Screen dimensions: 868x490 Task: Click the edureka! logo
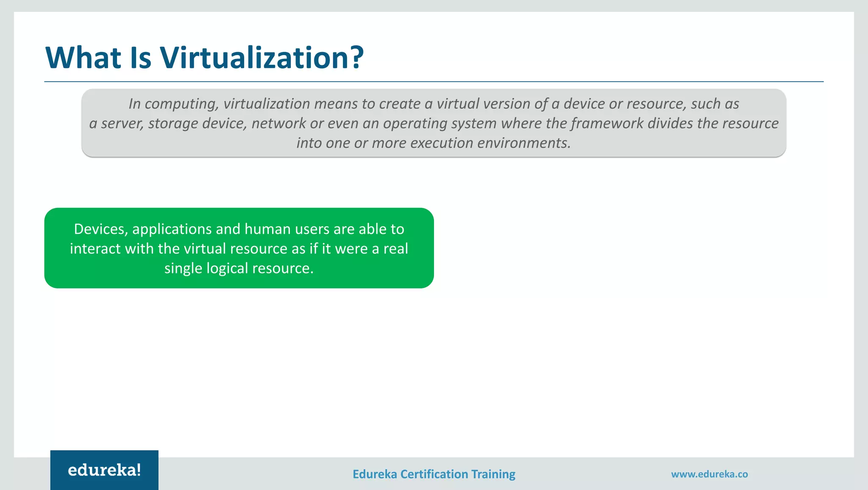coord(104,470)
